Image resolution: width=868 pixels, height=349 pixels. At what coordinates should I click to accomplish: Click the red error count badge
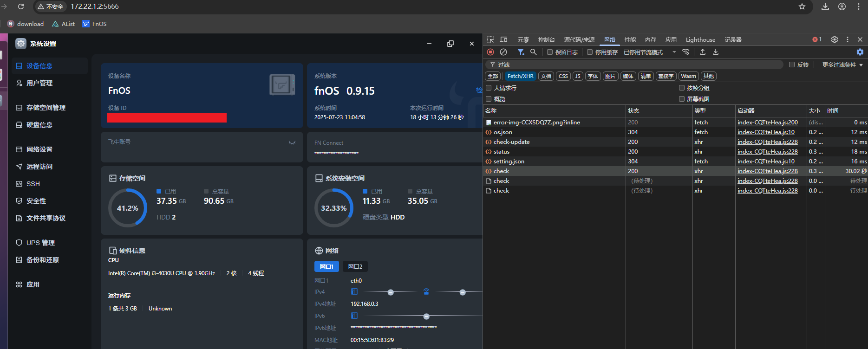point(817,39)
